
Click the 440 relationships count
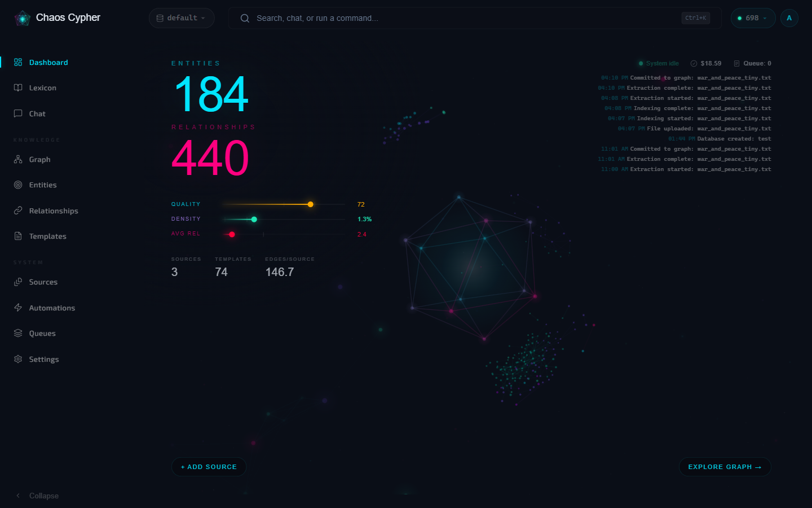[x=210, y=158]
